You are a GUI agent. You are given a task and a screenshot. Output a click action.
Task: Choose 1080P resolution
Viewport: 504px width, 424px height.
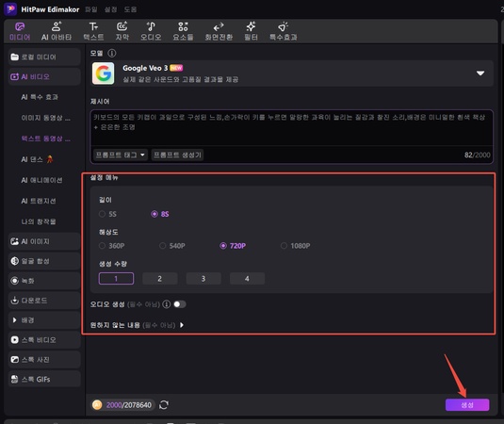284,246
